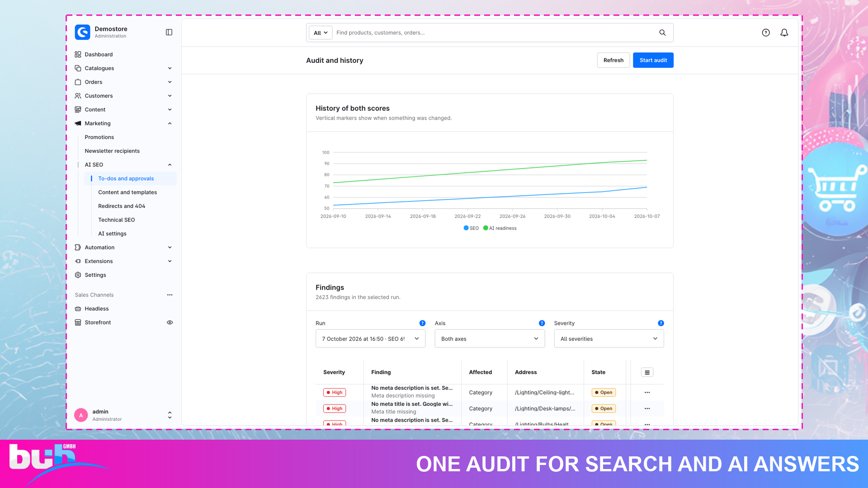Toggle AI readiness series in legend
Image resolution: width=868 pixels, height=488 pixels.
pyautogui.click(x=500, y=228)
